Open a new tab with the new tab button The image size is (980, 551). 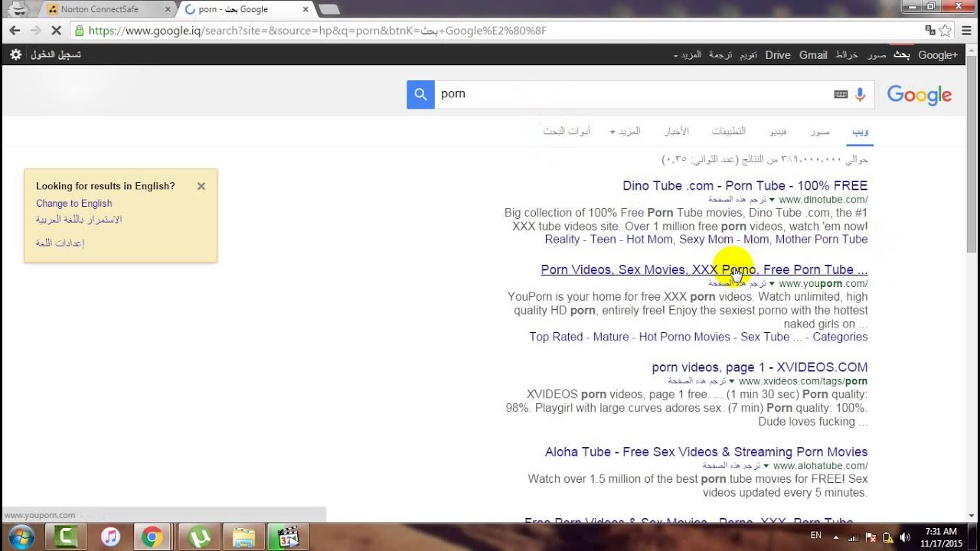[328, 9]
